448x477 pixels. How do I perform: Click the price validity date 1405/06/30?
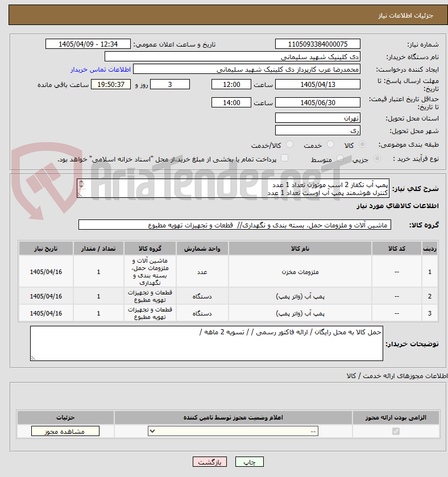318,102
